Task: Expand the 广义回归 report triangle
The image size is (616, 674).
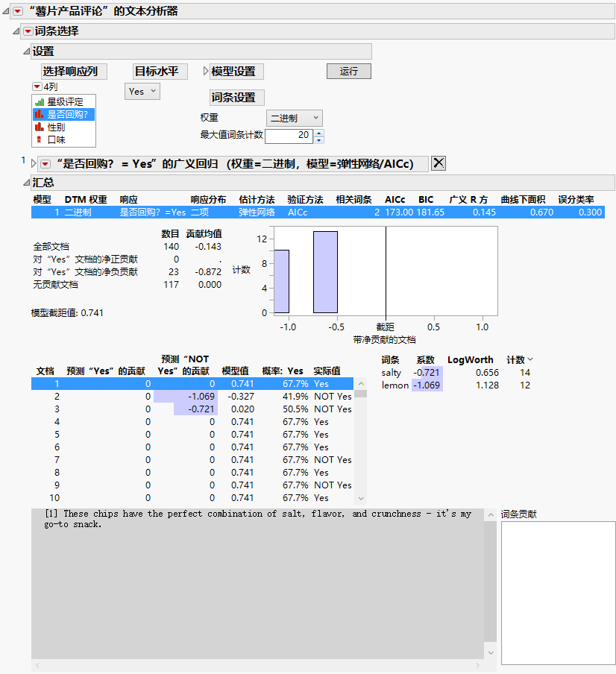Action: click(34, 164)
